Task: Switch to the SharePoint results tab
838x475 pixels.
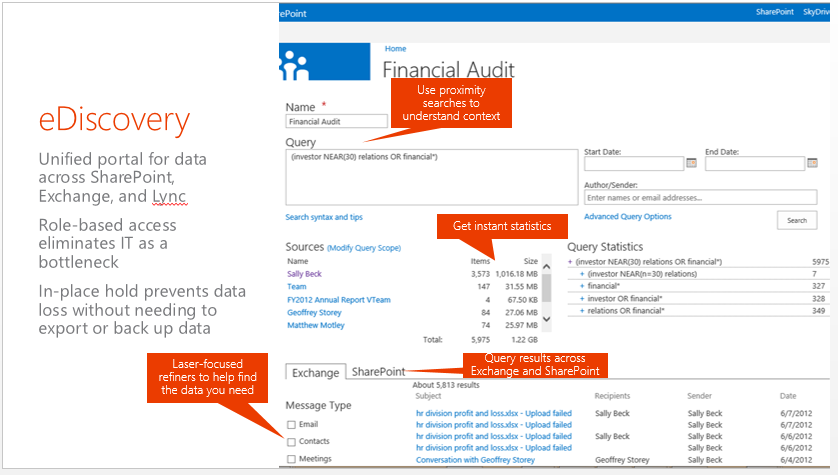Action: coord(378,372)
